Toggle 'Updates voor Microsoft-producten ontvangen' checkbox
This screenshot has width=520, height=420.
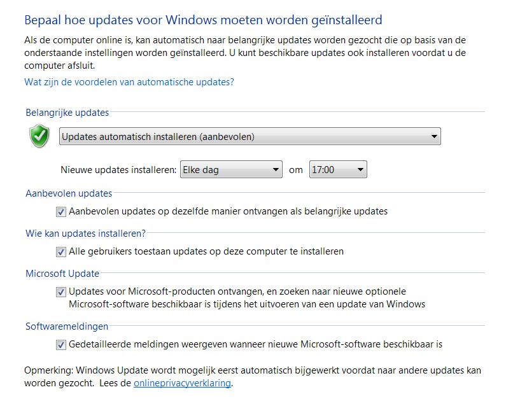pos(60,292)
